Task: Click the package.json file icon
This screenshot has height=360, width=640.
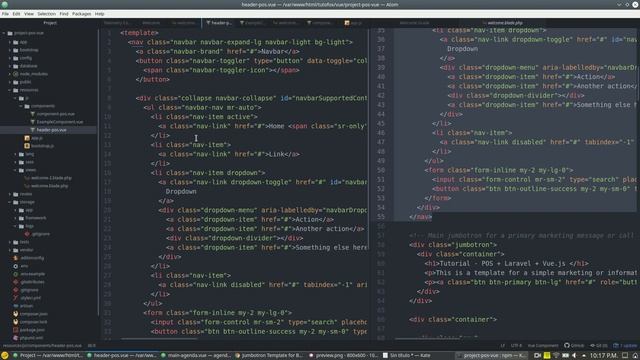Action: click(x=16, y=330)
